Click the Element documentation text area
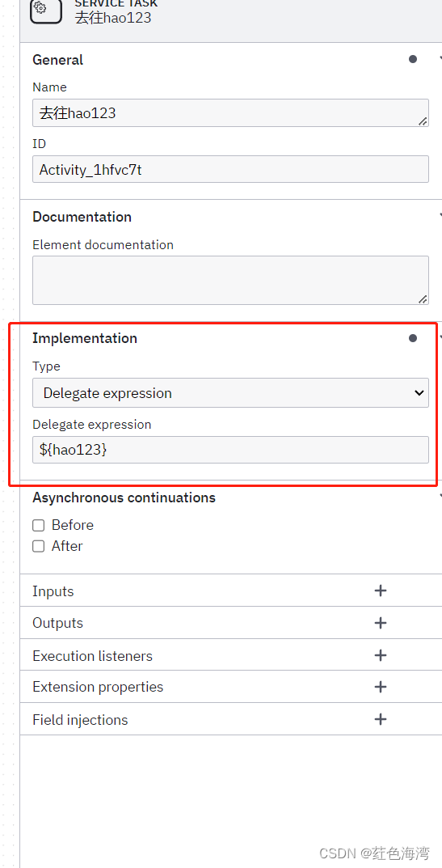Viewport: 442px width, 868px height. tap(230, 280)
